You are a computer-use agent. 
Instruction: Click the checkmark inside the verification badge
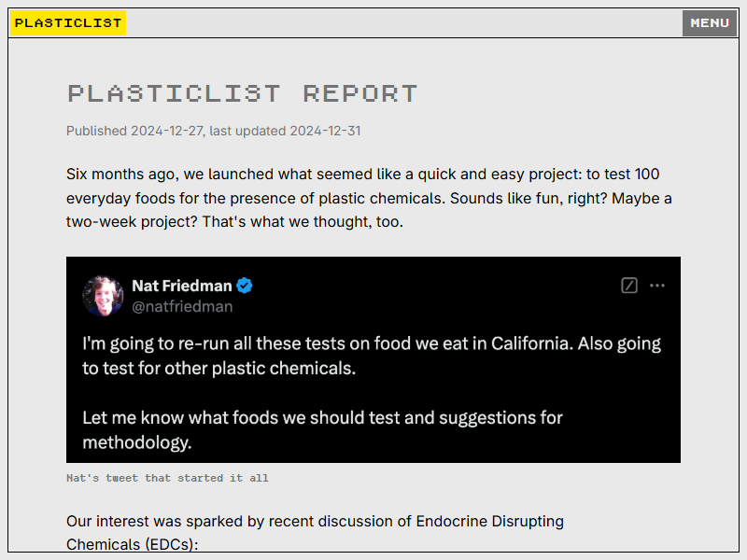[245, 286]
